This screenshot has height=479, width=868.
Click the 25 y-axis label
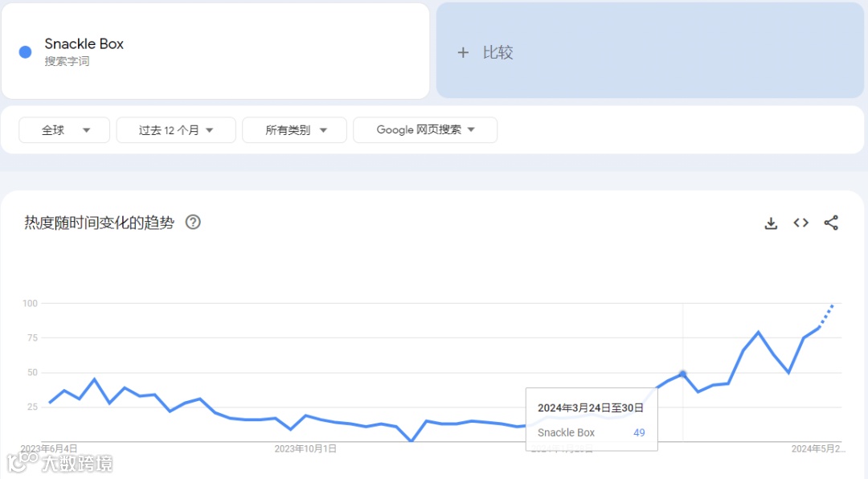32,407
